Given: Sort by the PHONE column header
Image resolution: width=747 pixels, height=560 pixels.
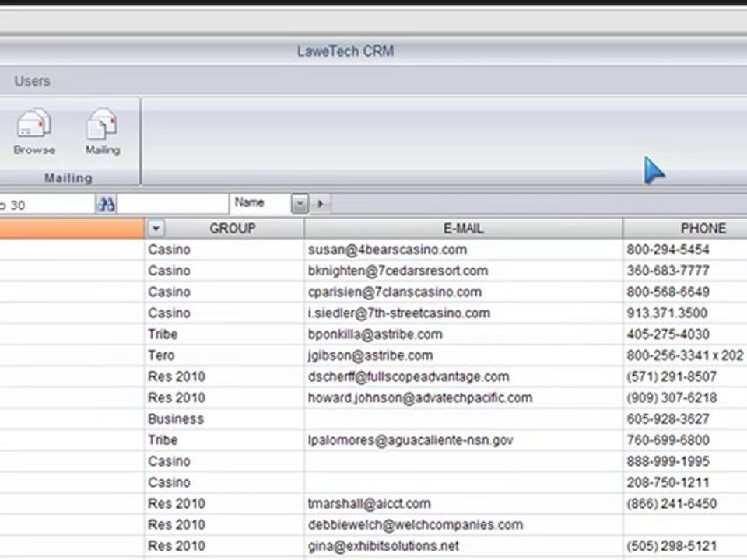Looking at the screenshot, I should [703, 229].
